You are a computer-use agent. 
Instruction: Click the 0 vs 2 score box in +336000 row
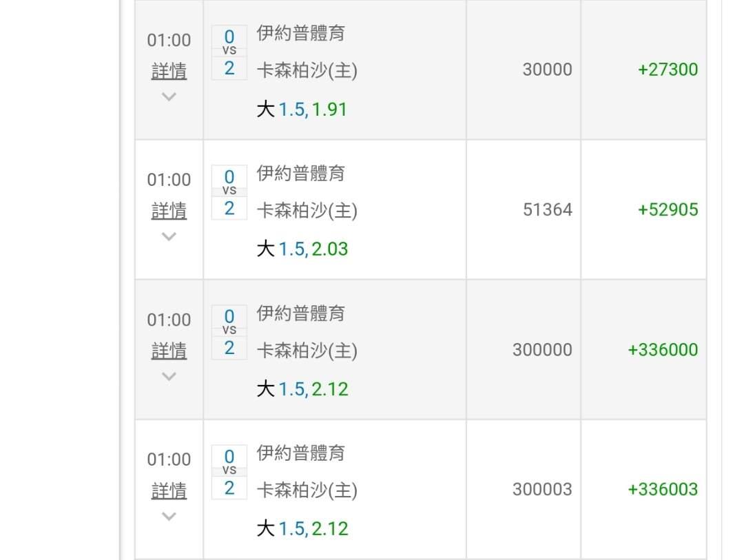pyautogui.click(x=229, y=332)
